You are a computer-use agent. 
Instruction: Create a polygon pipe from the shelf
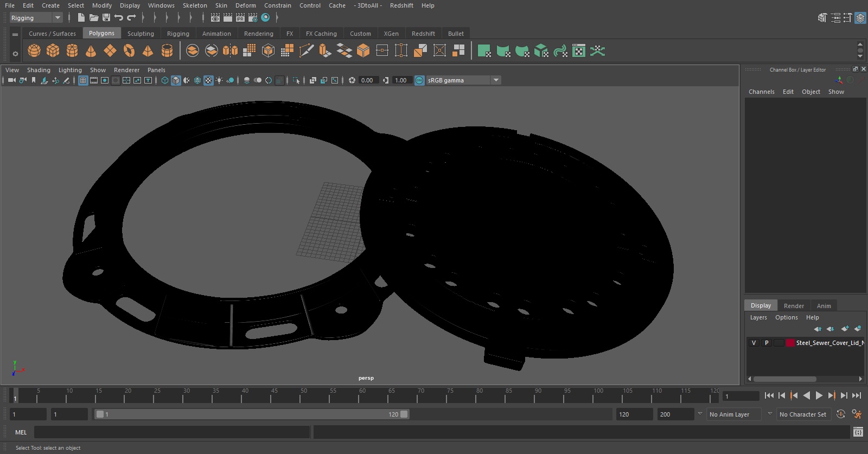coord(167,51)
